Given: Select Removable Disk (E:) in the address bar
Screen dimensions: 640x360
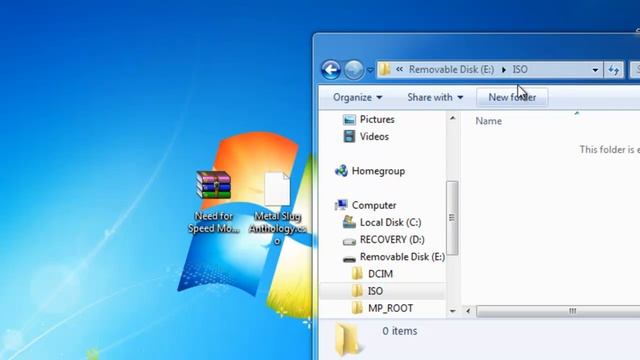Looking at the screenshot, I should click(x=451, y=69).
